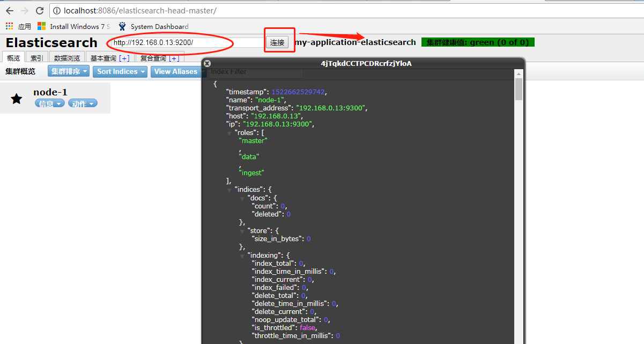The height and width of the screenshot is (344, 644).
Task: Click the popup vertical scrollbar thumb
Action: [x=519, y=89]
